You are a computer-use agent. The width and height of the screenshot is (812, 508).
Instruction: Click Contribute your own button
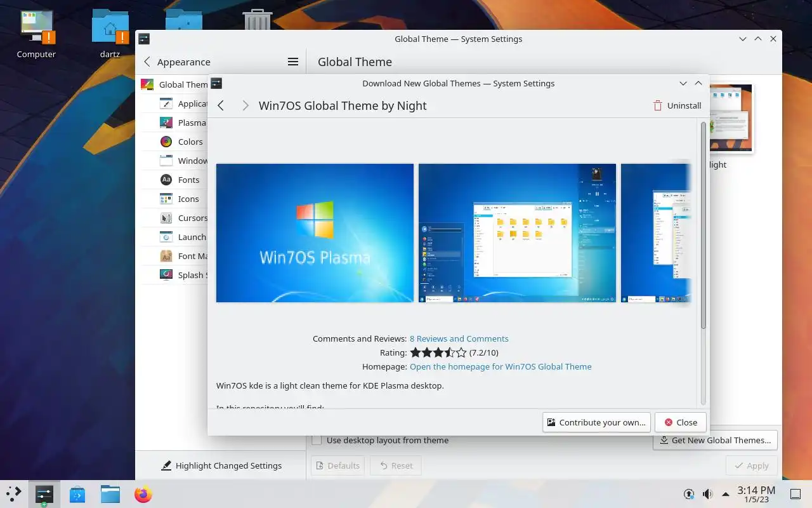click(596, 422)
